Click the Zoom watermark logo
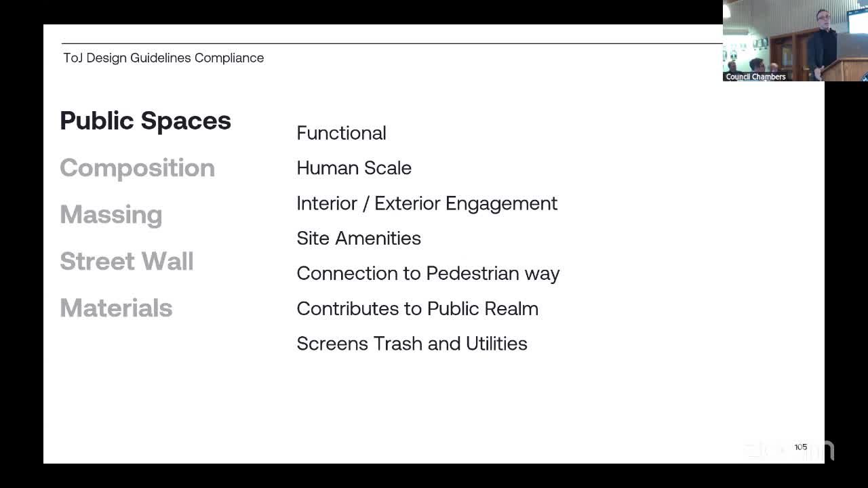This screenshot has height=488, width=868. pos(789,450)
